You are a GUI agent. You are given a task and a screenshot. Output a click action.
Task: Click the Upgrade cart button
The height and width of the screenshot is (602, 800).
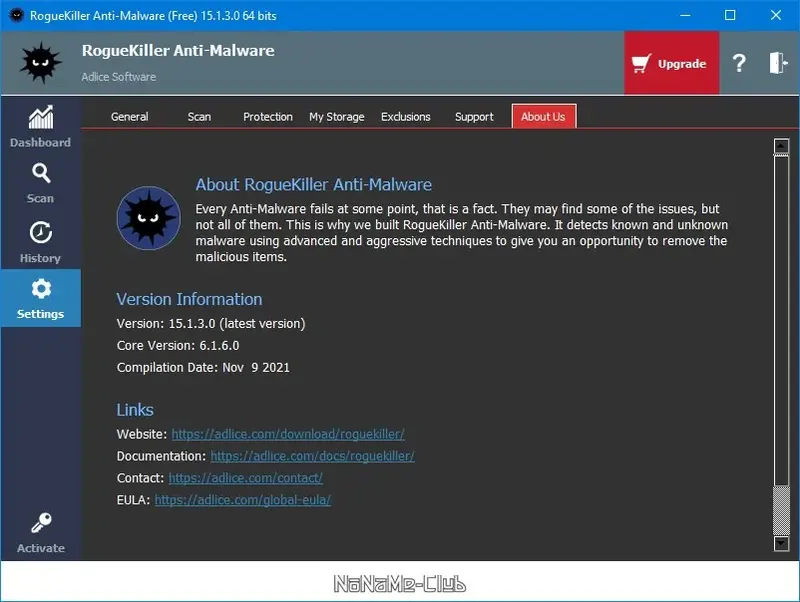click(x=671, y=63)
